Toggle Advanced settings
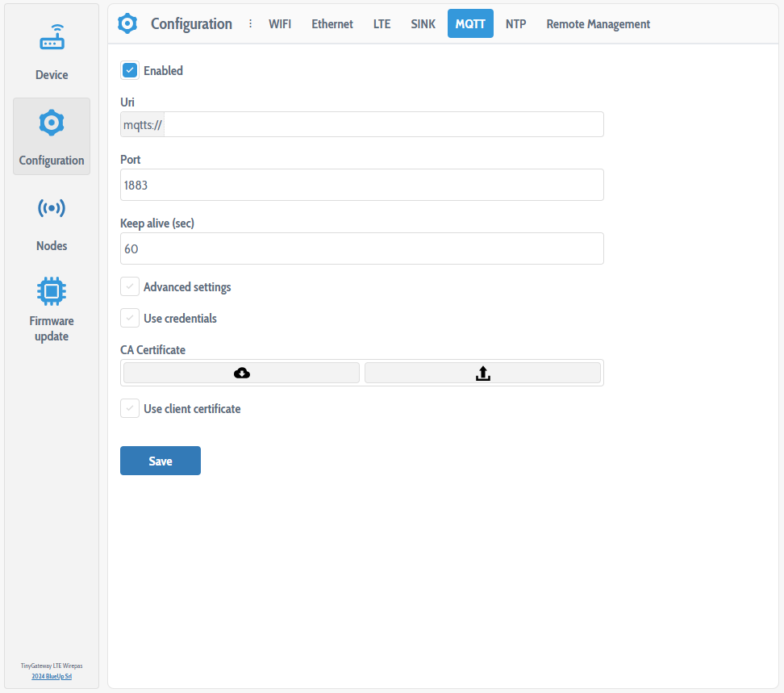The width and height of the screenshot is (784, 693). coord(130,286)
